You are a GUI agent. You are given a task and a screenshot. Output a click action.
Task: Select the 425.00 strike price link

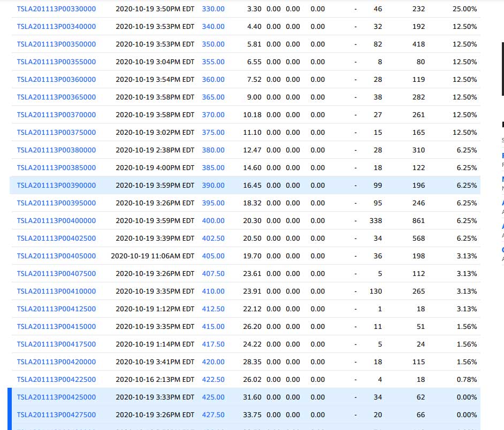pyautogui.click(x=213, y=398)
